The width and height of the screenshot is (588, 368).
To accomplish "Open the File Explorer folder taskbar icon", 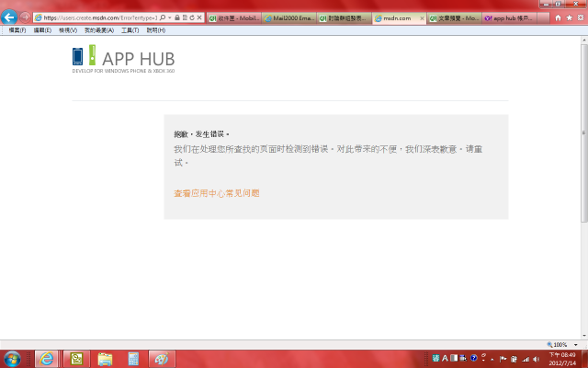I will 106,359.
